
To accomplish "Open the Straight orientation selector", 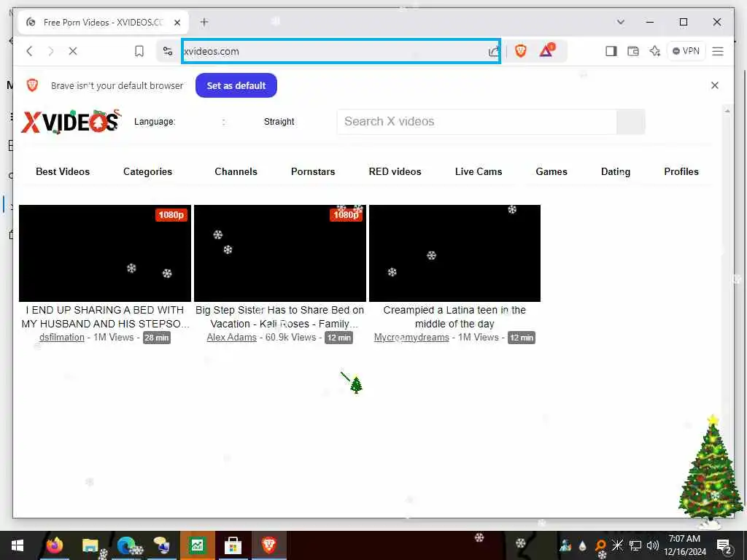I will pyautogui.click(x=279, y=122).
